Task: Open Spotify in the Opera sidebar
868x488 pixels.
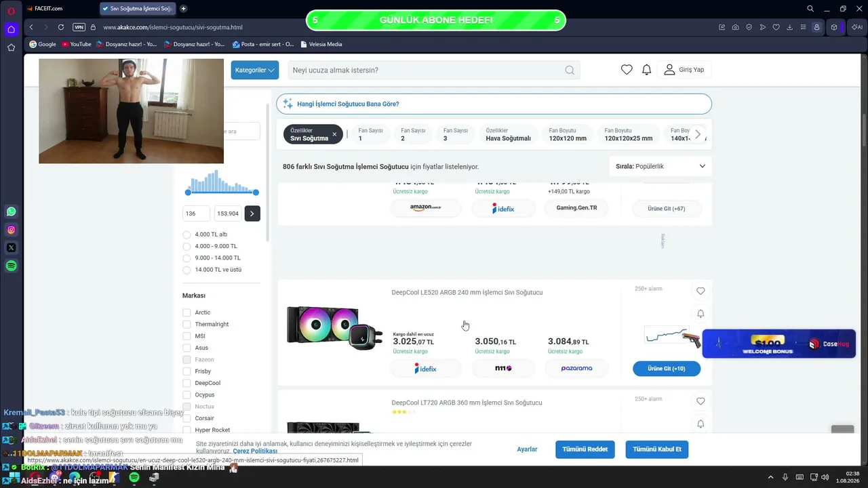Action: [x=11, y=266]
